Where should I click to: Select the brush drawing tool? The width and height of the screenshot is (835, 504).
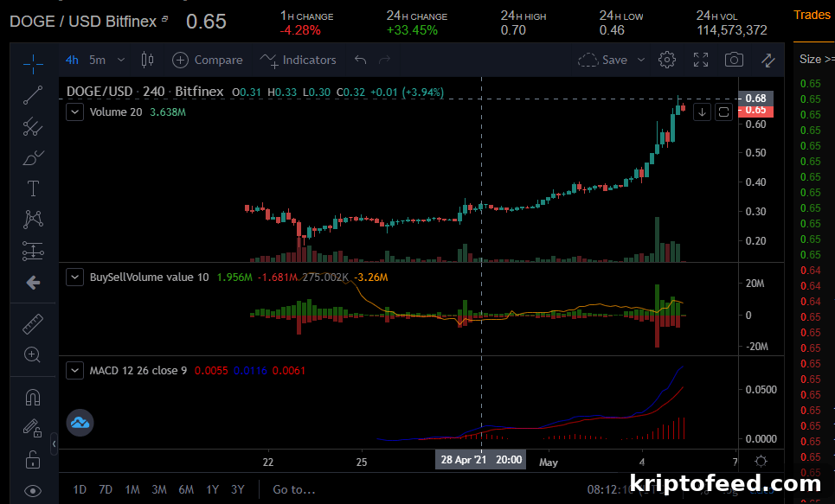[33, 157]
